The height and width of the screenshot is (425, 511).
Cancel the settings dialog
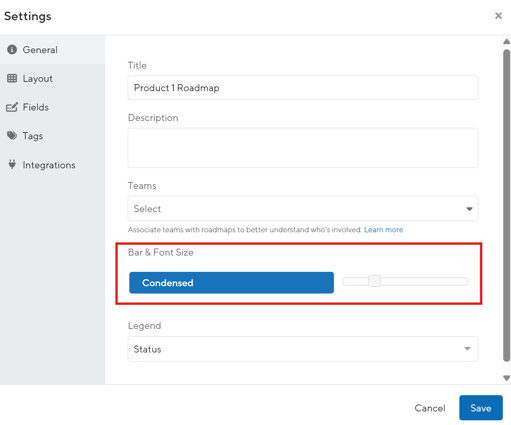tap(430, 408)
